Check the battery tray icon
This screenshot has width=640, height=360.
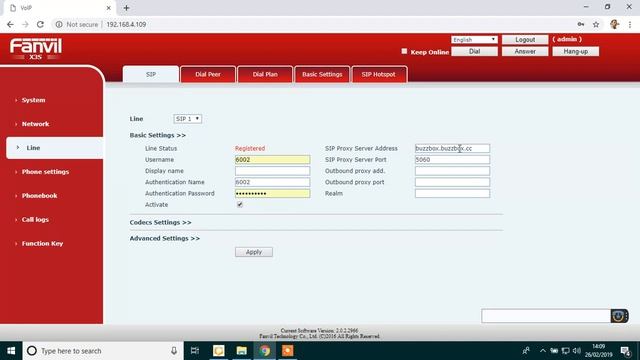(554, 351)
